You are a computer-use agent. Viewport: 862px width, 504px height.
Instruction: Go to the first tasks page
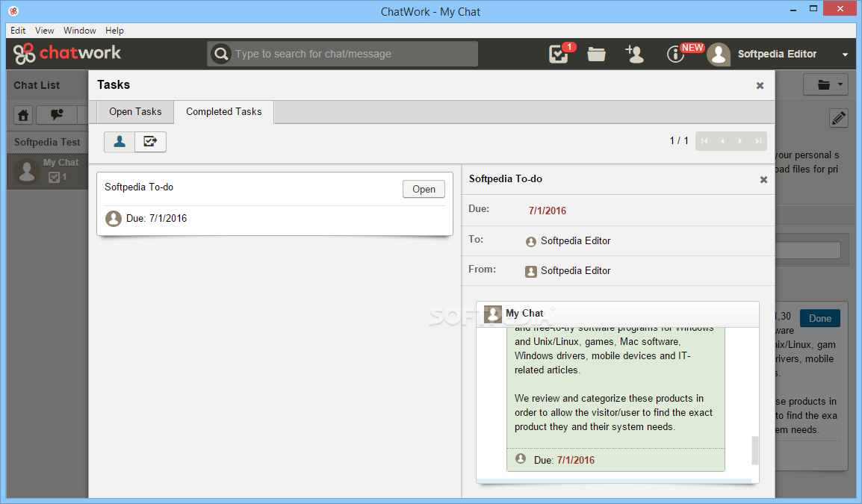coord(704,141)
